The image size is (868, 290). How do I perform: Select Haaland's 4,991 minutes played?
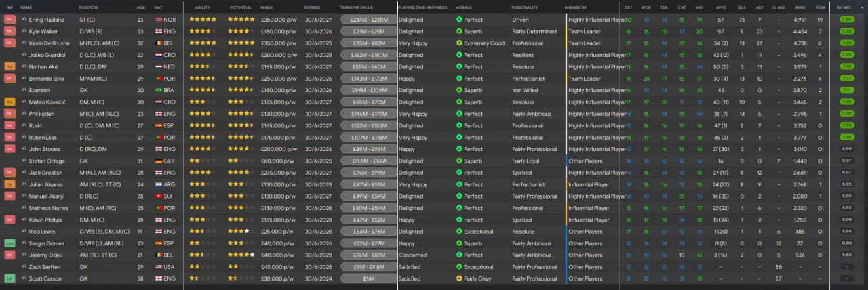800,20
